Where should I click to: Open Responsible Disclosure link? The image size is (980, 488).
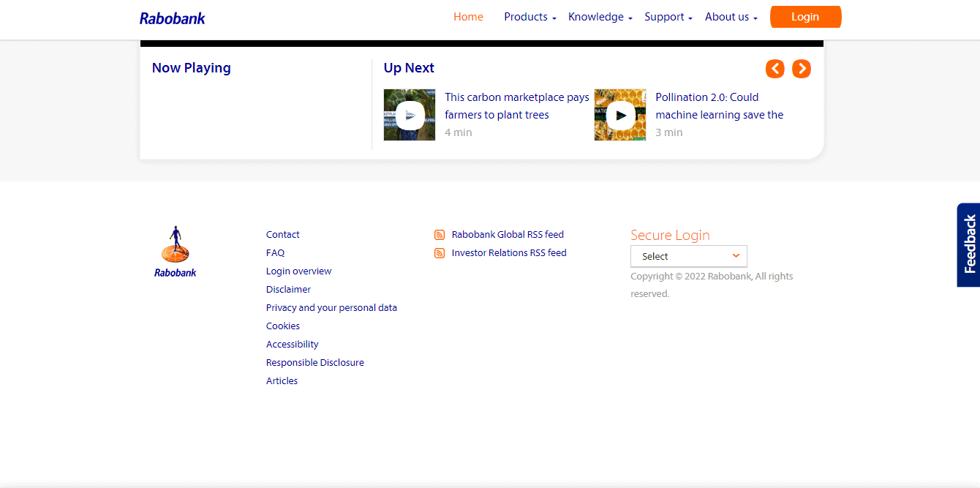point(315,363)
